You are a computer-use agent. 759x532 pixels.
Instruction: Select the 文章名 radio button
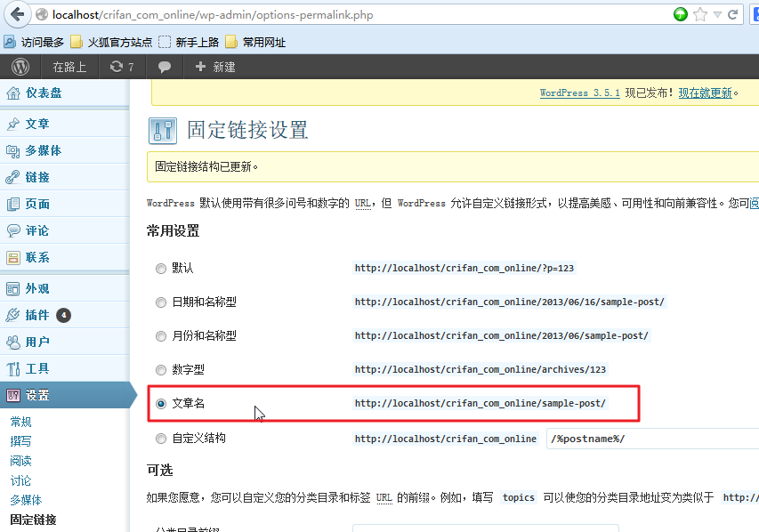(161, 404)
